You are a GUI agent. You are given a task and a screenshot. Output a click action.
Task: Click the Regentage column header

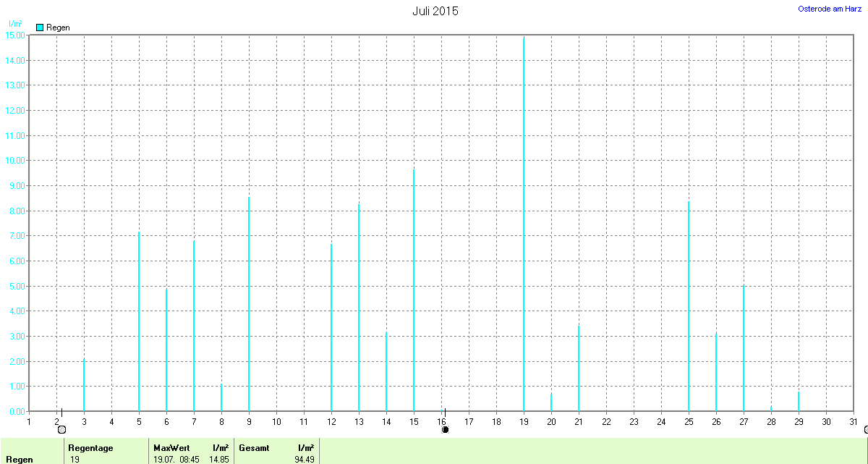coord(90,448)
